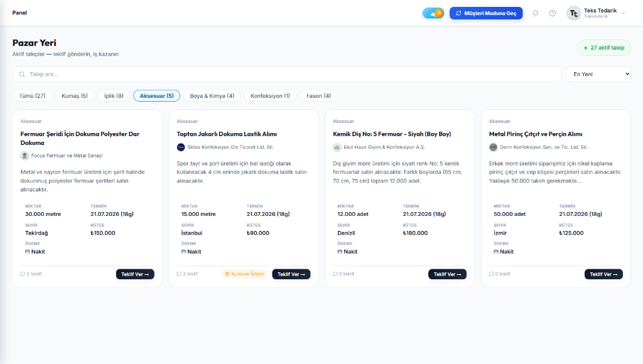Switch to the Boya & Kimya (4) filter
This screenshot has height=364, width=643.
pos(212,96)
